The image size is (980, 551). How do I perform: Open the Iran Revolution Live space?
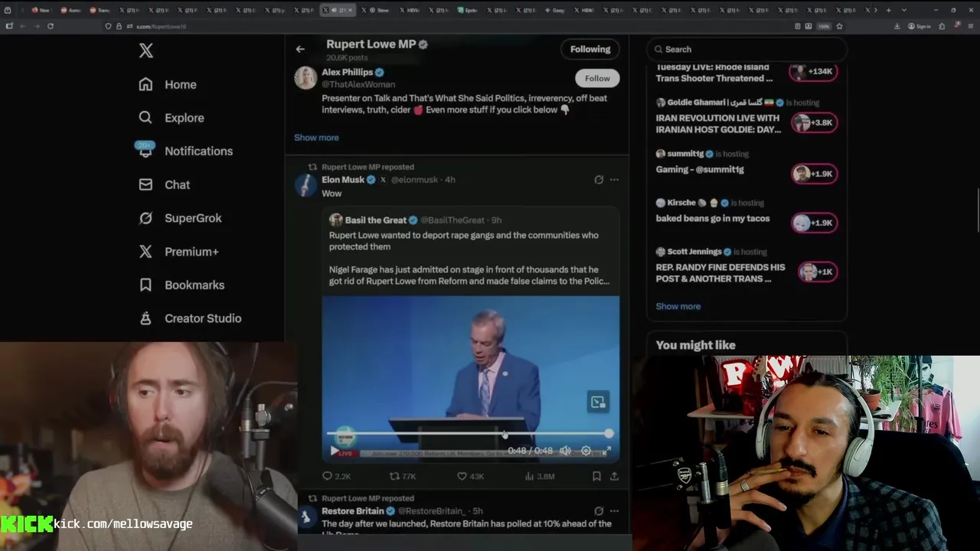718,124
